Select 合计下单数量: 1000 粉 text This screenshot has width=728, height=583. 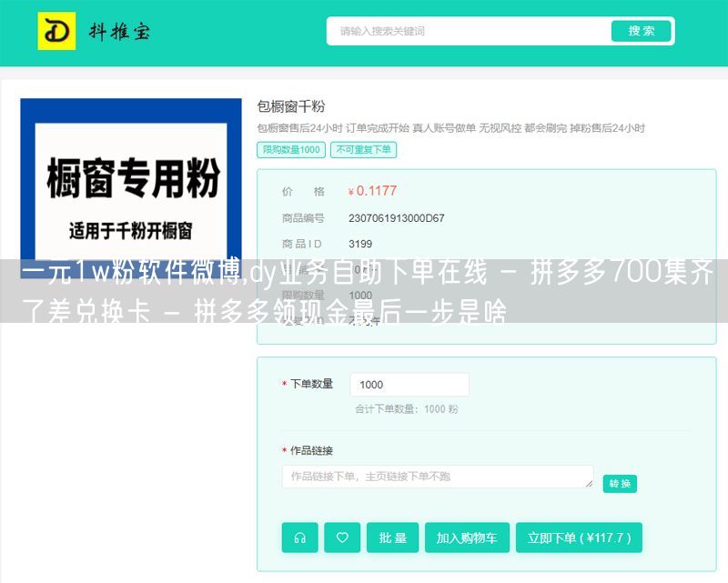(x=407, y=409)
